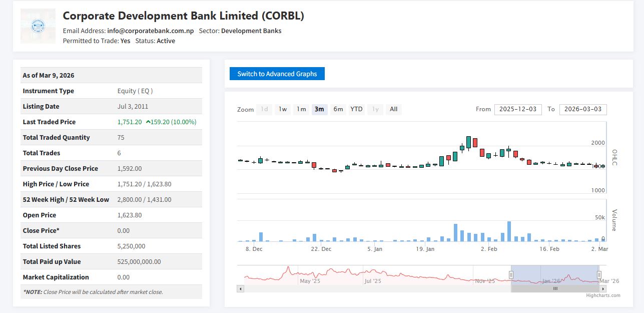Select the 1m zoom range
Image resolution: width=644 pixels, height=313 pixels.
301,109
